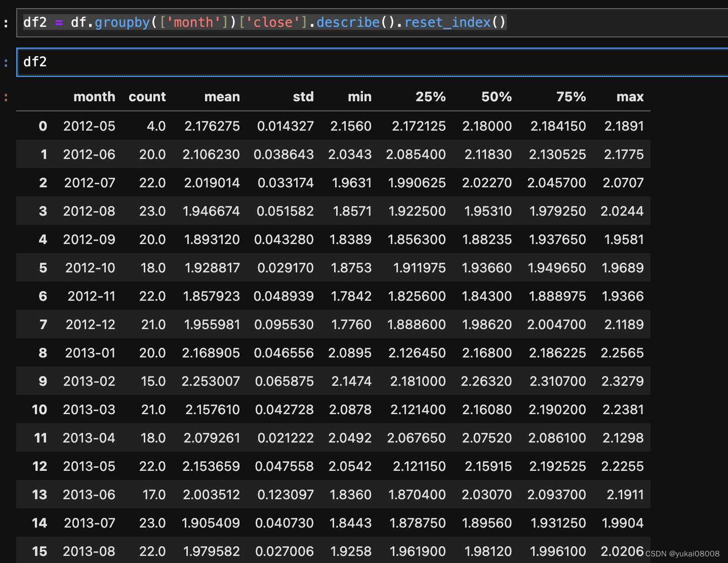Click 50% value 1.89560
The height and width of the screenshot is (563, 728).
(488, 523)
